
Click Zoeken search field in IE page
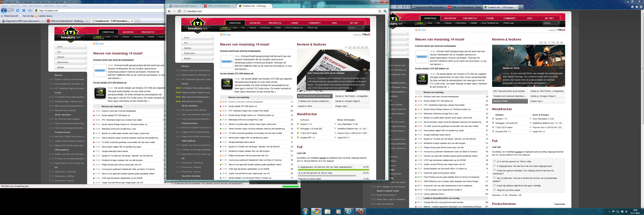coord(550,23)
